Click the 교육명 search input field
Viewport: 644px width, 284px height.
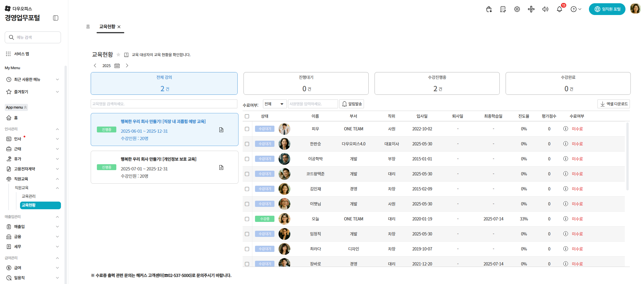click(164, 104)
